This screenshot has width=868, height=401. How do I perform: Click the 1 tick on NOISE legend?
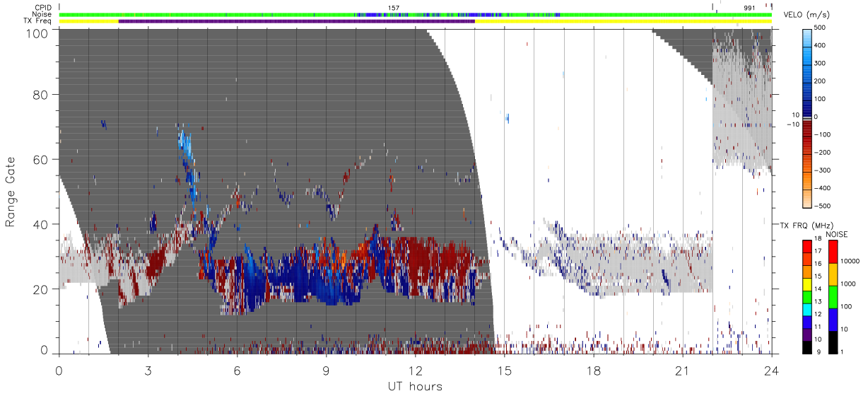click(841, 351)
